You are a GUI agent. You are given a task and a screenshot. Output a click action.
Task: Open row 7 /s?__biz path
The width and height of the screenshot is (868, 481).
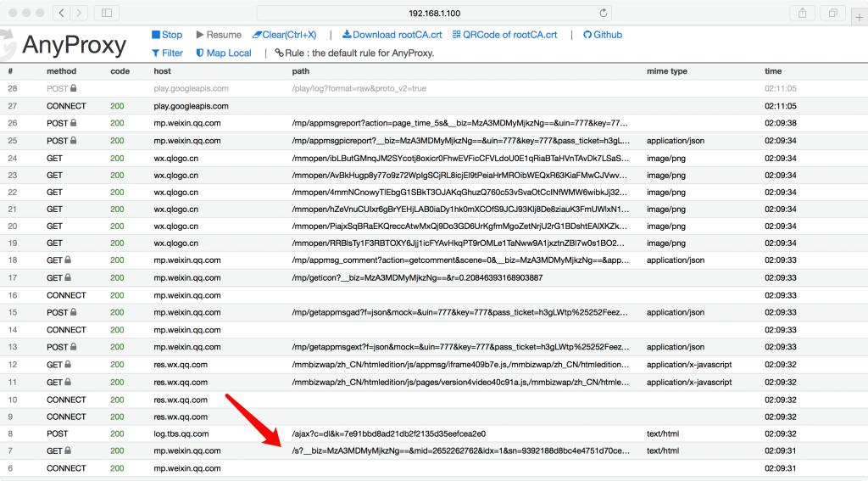tap(460, 450)
